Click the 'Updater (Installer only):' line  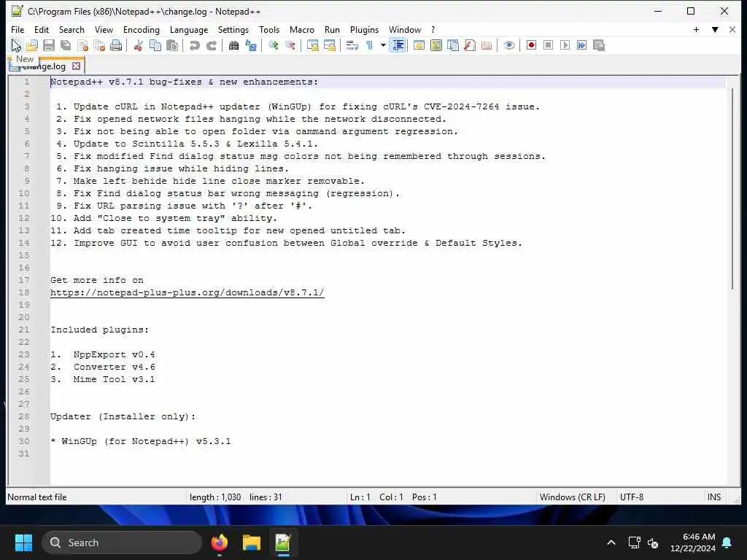point(123,416)
